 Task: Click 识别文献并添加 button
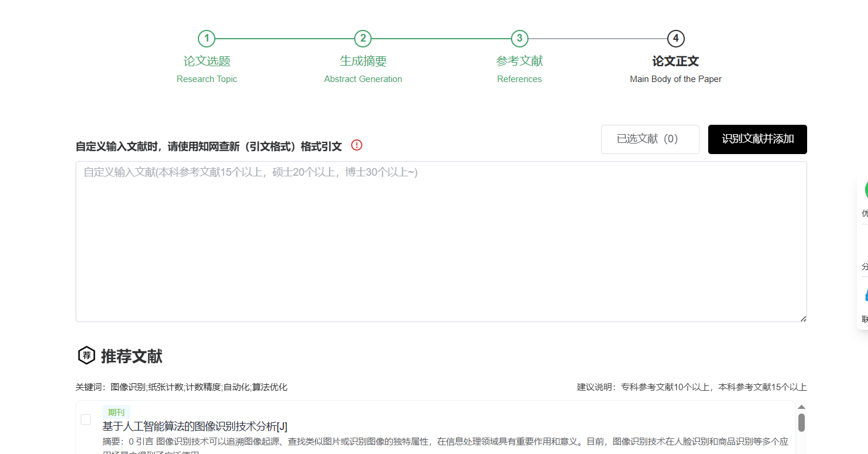[x=757, y=139]
